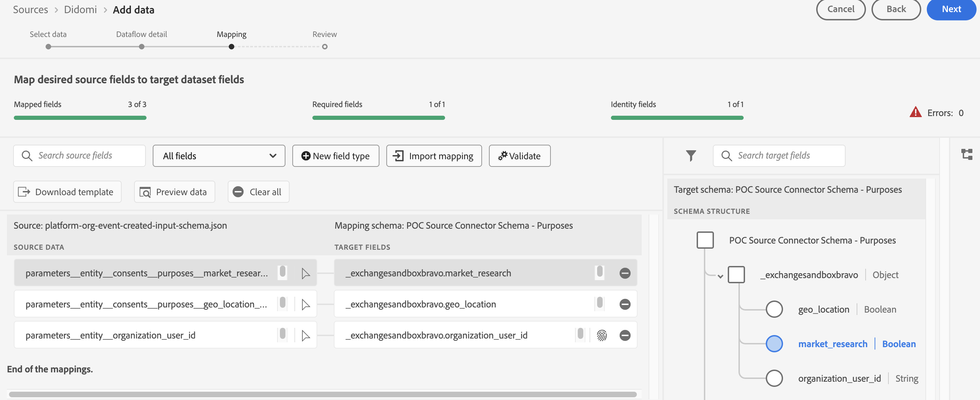980x400 pixels.
Task: Click the horizontal scrollbar below mappings
Action: point(323,394)
